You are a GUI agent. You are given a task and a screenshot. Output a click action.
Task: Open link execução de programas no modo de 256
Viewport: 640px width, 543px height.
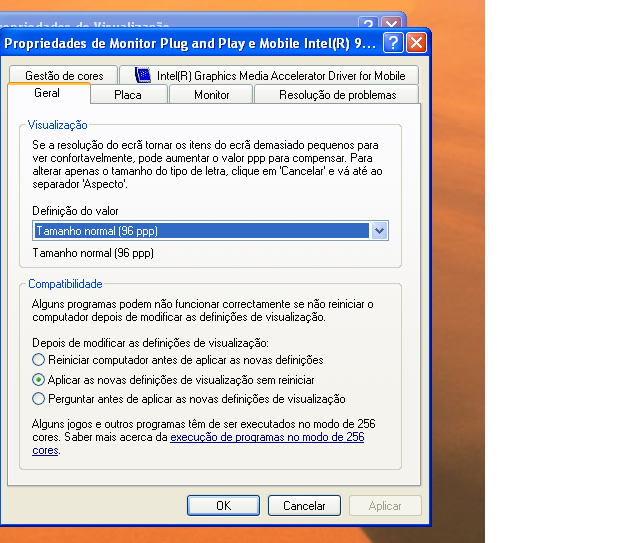point(267,437)
